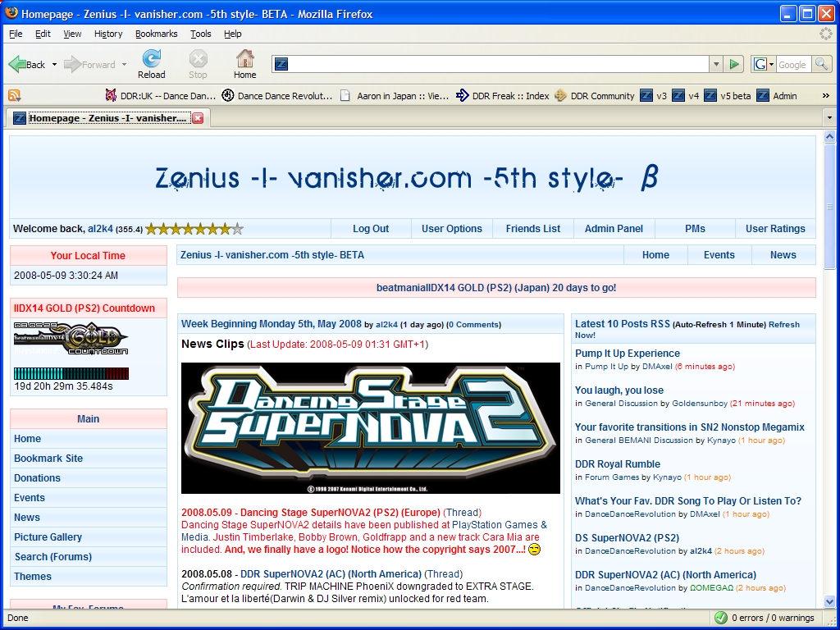840x630 pixels.
Task: Open User Options
Action: click(x=452, y=229)
